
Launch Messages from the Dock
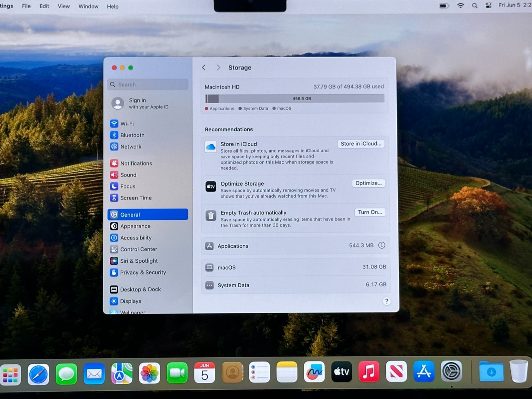point(66,374)
